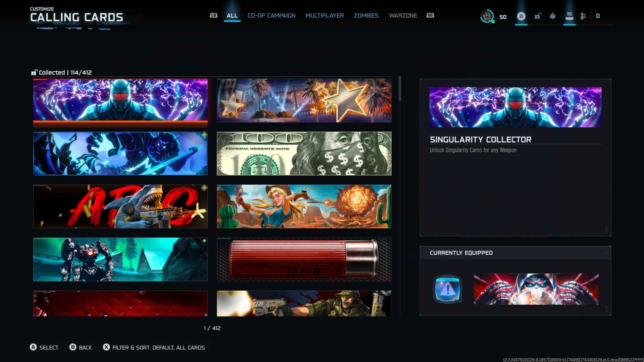Open the Warzone calling cards tab
This screenshot has width=644, height=362.
(x=403, y=15)
